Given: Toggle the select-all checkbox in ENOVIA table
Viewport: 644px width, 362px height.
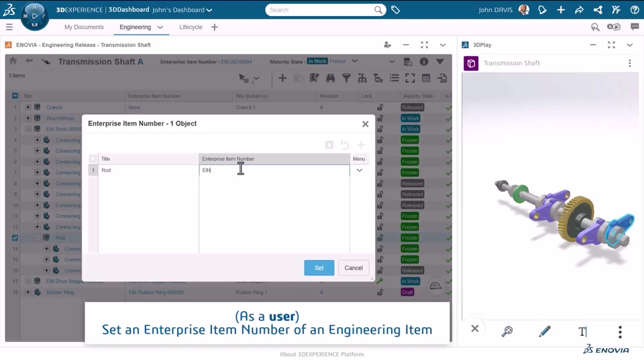Looking at the screenshot, I should coord(15,96).
